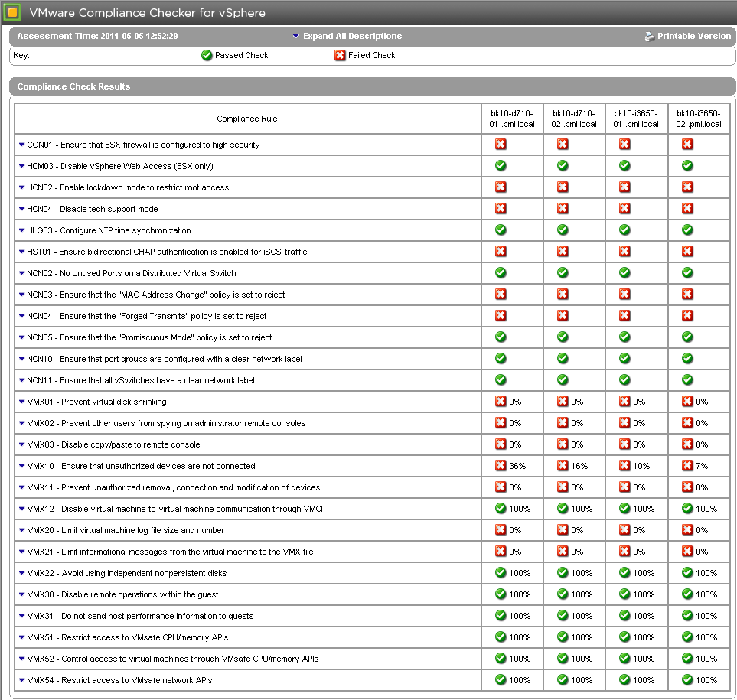Viewport: 737px width, 700px height.
Task: Click the VMX31 host performance information rule
Action: point(140,616)
